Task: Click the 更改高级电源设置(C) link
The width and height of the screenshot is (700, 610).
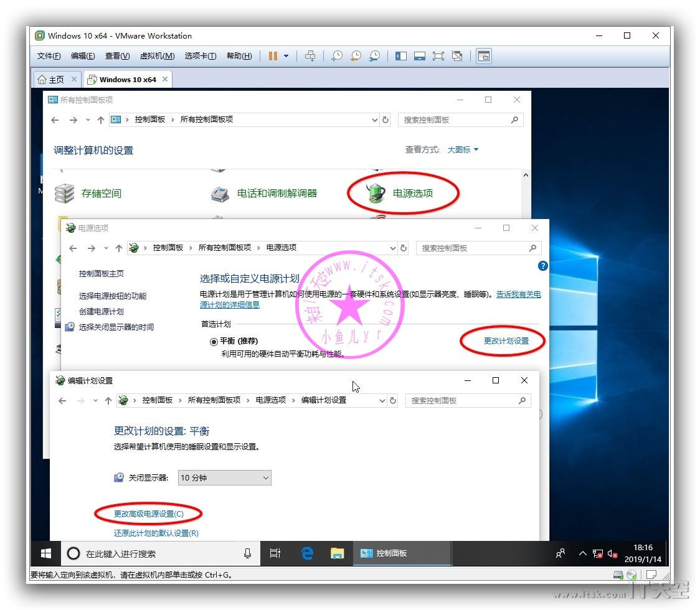Action: 149,514
